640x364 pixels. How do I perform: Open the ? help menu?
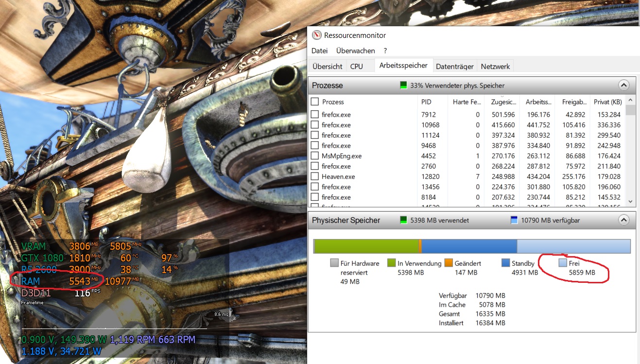(385, 51)
